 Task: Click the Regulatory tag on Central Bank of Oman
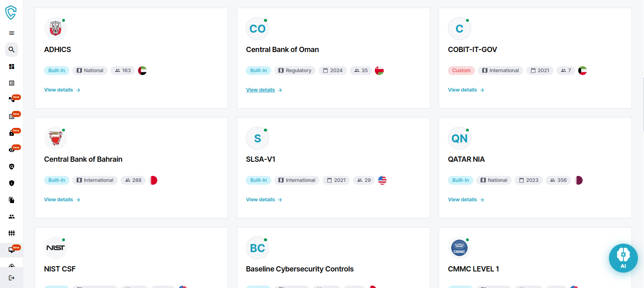point(295,71)
